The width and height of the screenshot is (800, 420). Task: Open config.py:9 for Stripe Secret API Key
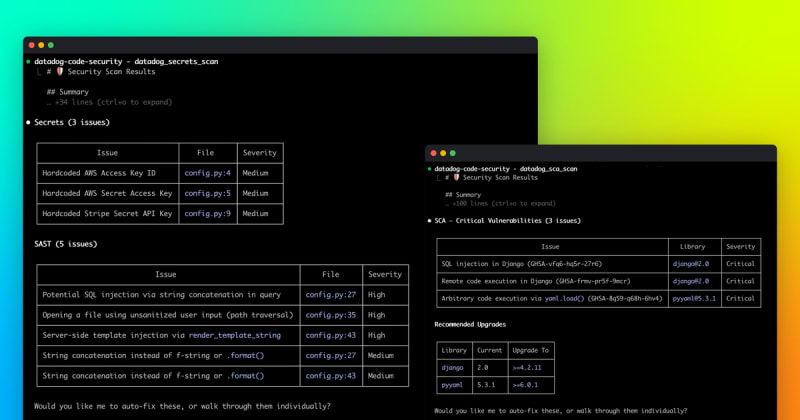[207, 213]
